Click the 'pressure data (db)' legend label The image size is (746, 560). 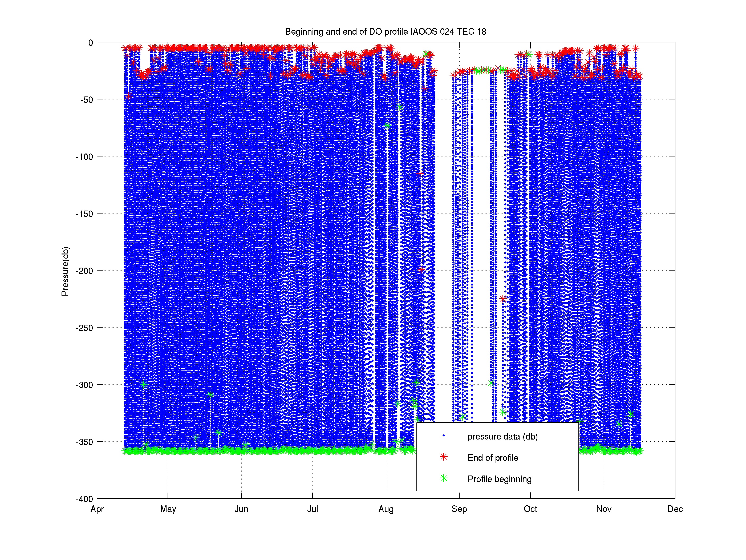click(x=502, y=437)
